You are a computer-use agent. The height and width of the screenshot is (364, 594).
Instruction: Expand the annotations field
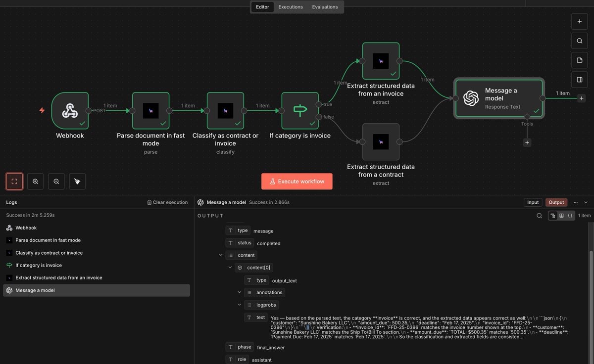tap(240, 292)
